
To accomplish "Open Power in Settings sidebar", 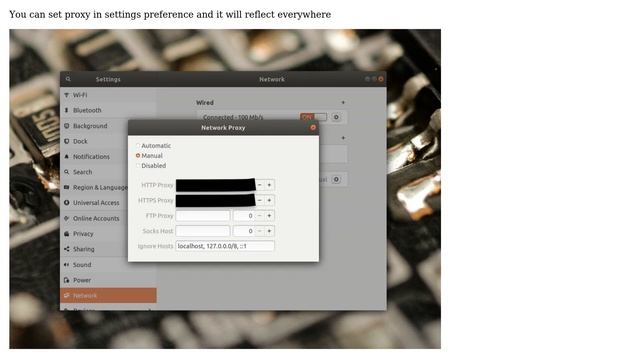I will [108, 280].
